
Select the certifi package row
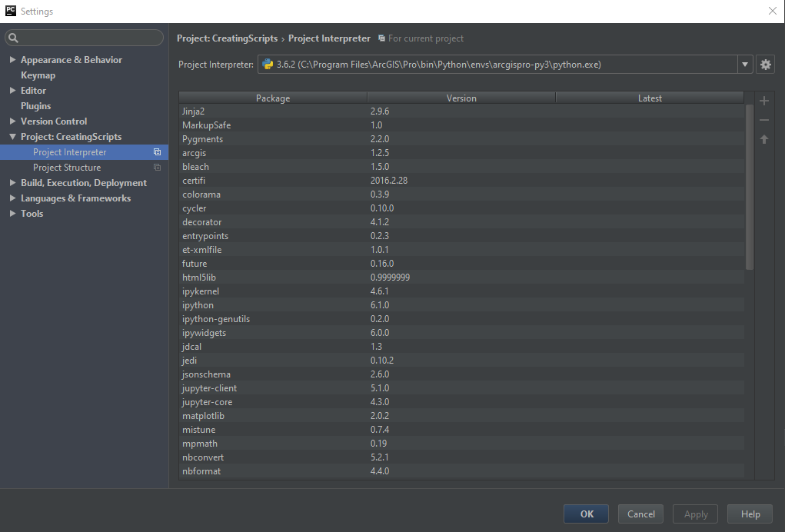tap(461, 181)
